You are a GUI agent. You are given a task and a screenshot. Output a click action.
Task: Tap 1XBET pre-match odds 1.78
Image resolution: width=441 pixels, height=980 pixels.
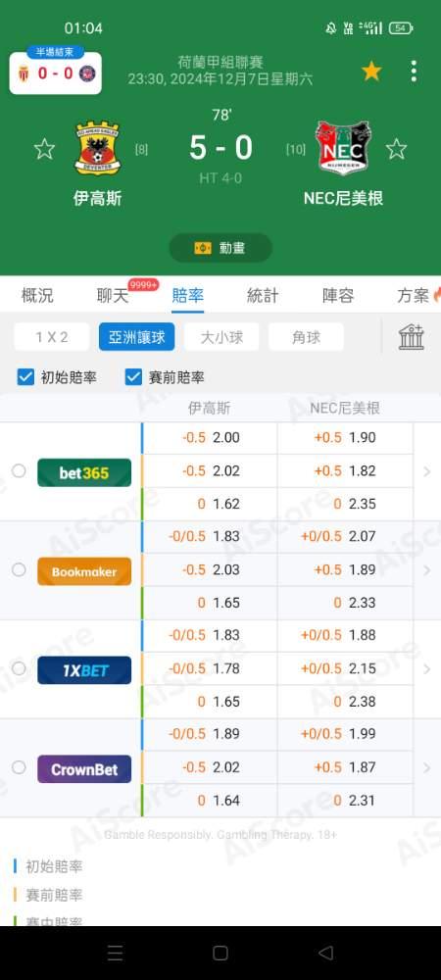coord(226,668)
